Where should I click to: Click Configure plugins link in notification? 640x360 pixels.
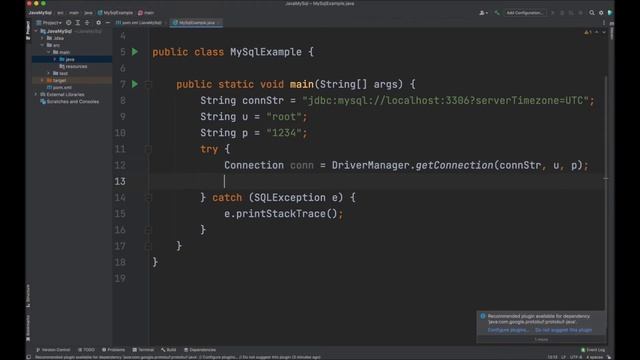click(508, 330)
